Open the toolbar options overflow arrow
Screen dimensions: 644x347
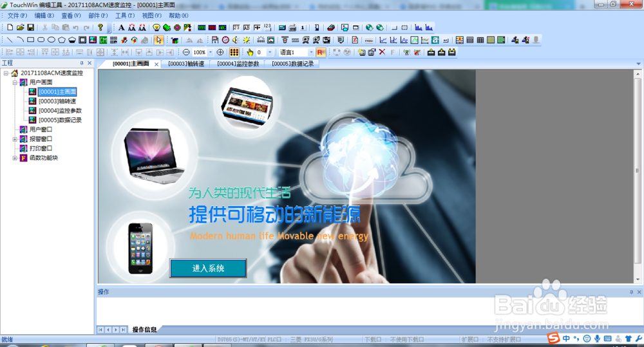(109, 30)
